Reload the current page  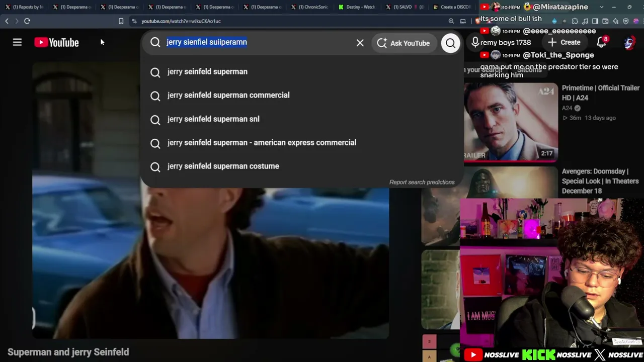click(27, 21)
